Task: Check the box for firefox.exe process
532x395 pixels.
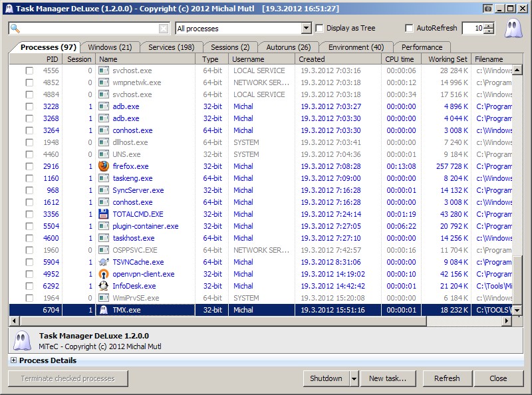Action: click(x=29, y=166)
